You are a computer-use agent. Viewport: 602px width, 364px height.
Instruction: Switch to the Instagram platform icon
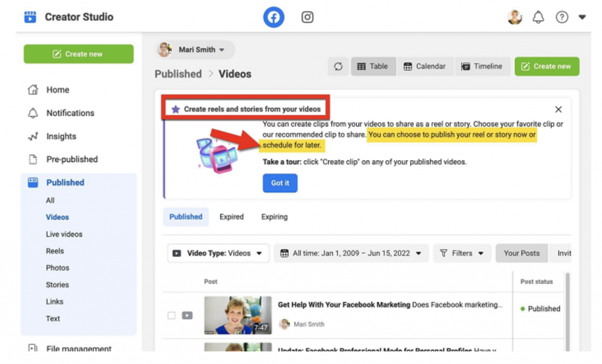click(307, 17)
